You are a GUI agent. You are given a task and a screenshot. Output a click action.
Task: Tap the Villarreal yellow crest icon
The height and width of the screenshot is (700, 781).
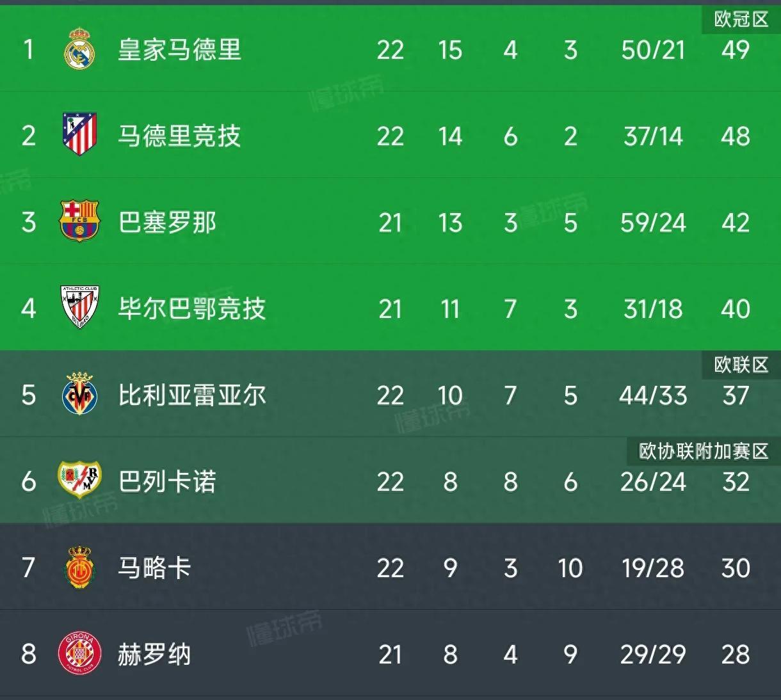tap(79, 394)
